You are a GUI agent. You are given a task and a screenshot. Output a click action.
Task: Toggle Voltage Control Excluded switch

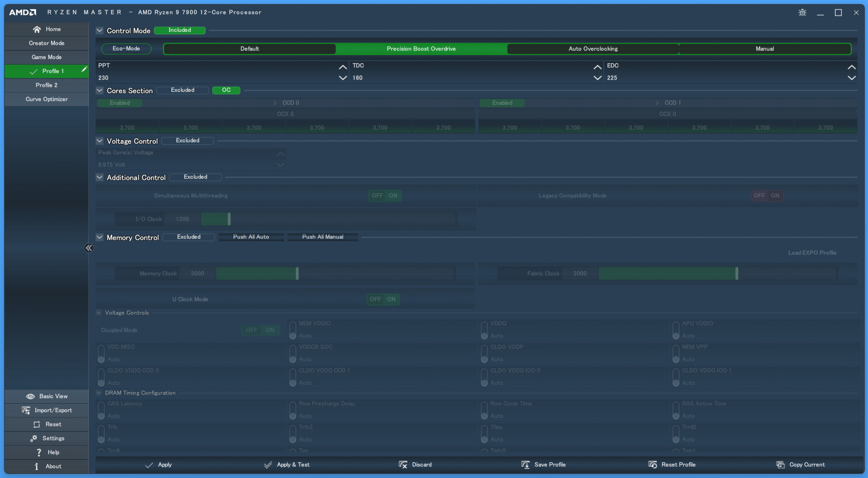(x=188, y=140)
